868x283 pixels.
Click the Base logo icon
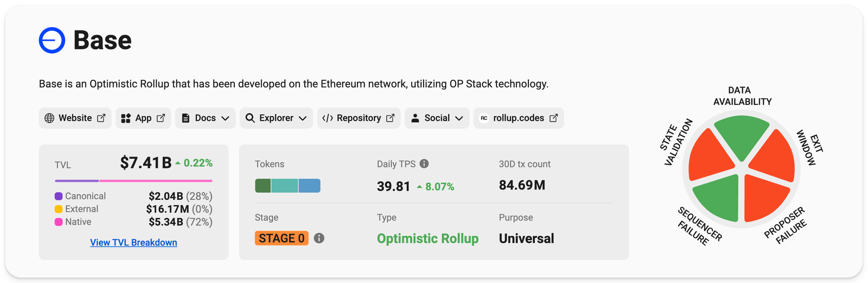[52, 40]
